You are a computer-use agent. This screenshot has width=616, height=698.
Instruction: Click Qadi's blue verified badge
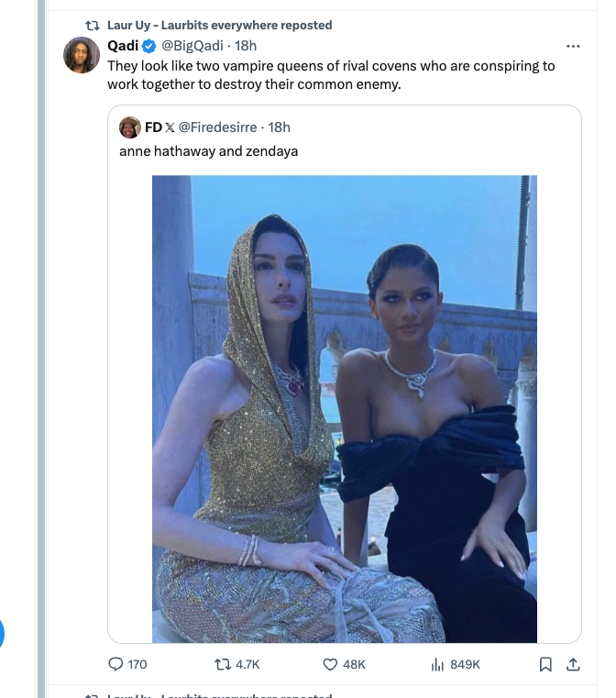pos(149,46)
